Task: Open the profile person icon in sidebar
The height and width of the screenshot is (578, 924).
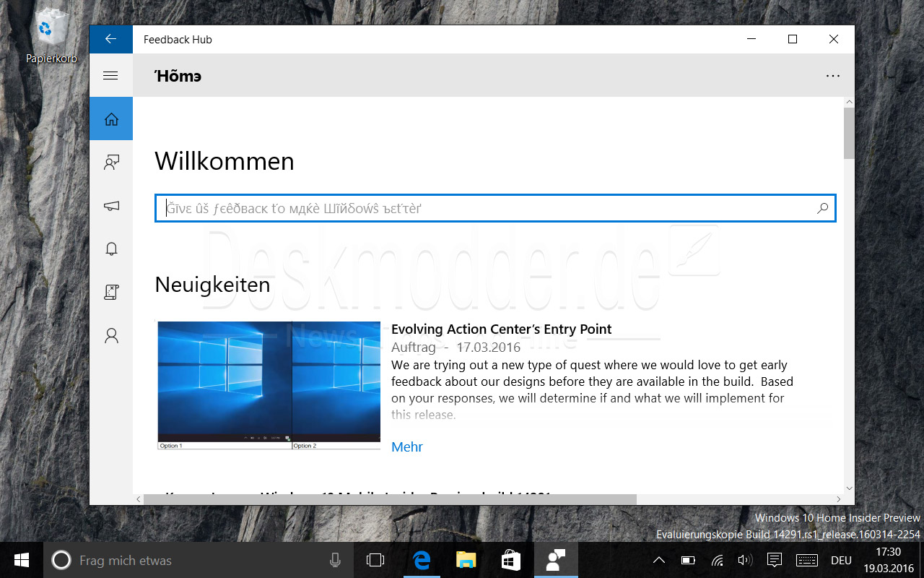Action: click(x=110, y=335)
